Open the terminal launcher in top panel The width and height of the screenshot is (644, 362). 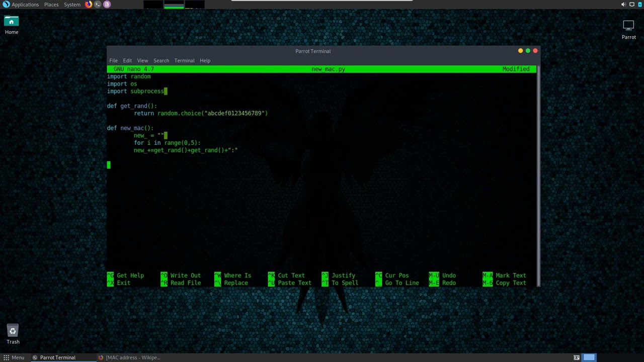coord(98,5)
